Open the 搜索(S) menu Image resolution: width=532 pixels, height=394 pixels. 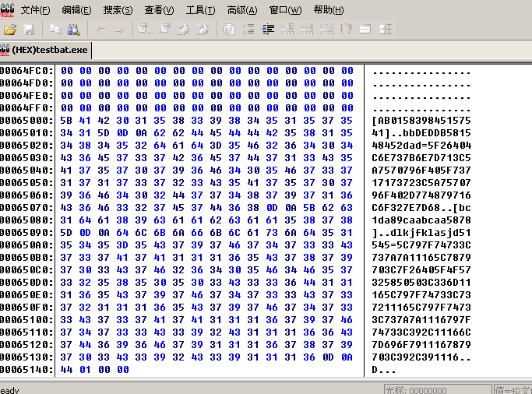pyautogui.click(x=118, y=10)
